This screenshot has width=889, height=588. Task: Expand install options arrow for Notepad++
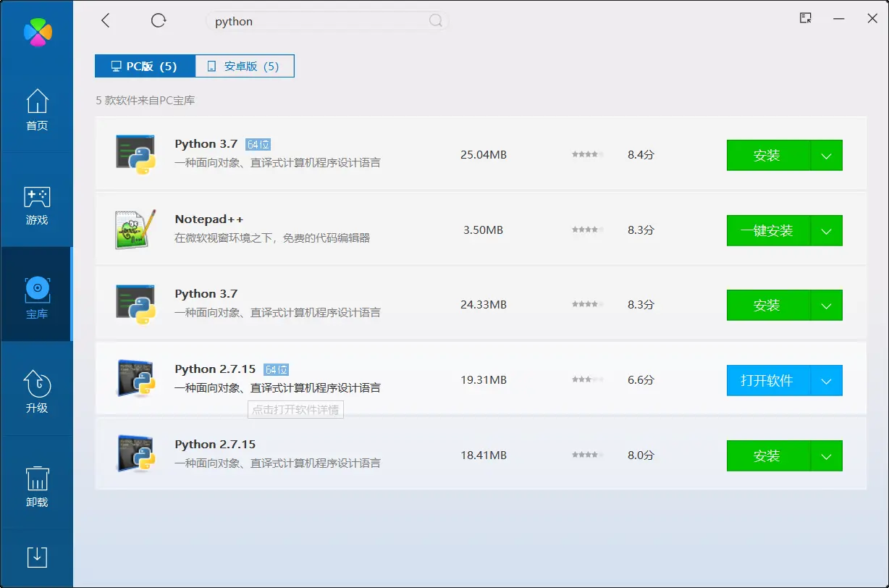click(827, 230)
